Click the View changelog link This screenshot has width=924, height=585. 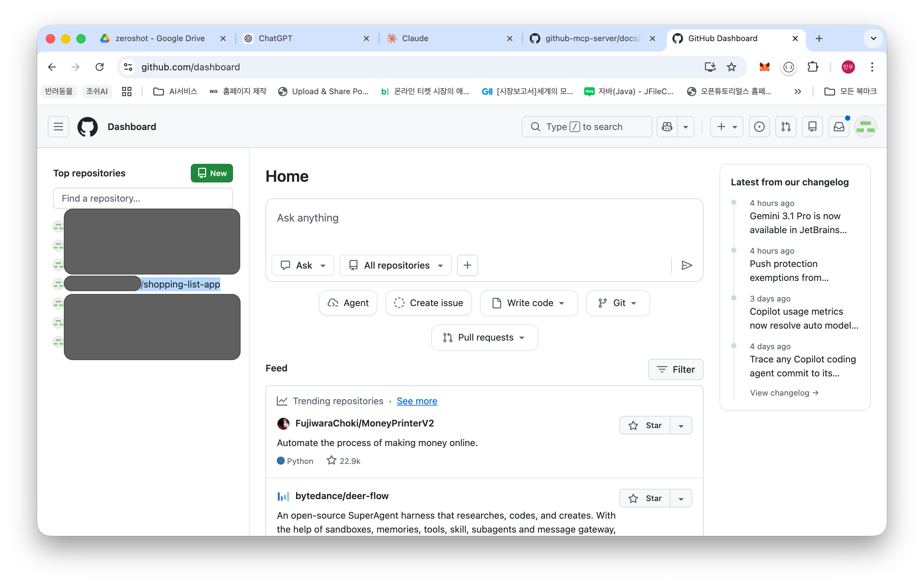[x=784, y=393]
